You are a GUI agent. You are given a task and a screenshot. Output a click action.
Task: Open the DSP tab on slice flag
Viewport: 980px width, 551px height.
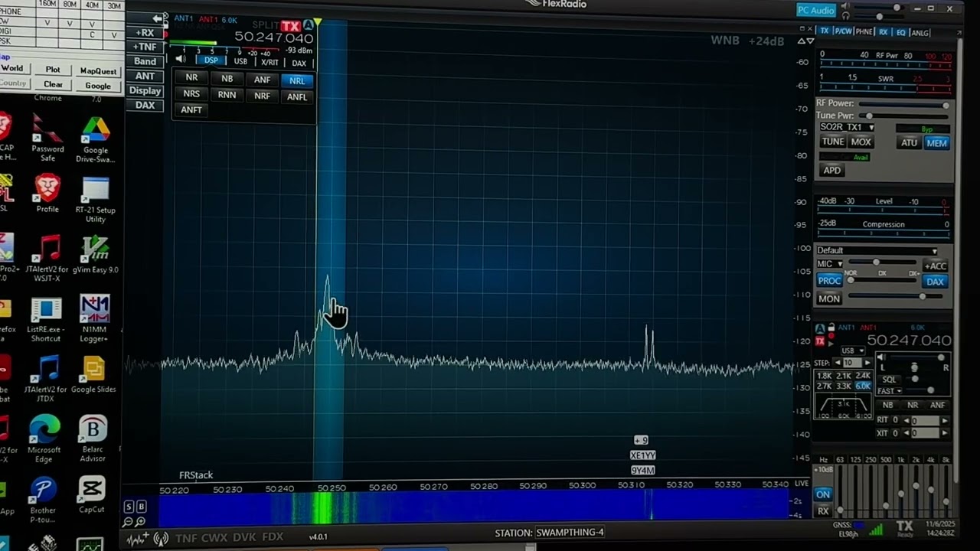point(211,60)
